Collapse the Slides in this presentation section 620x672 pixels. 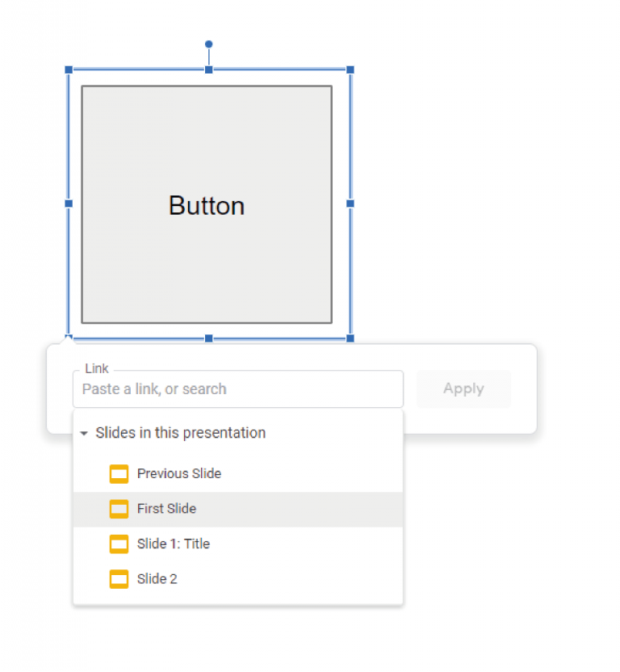click(84, 433)
